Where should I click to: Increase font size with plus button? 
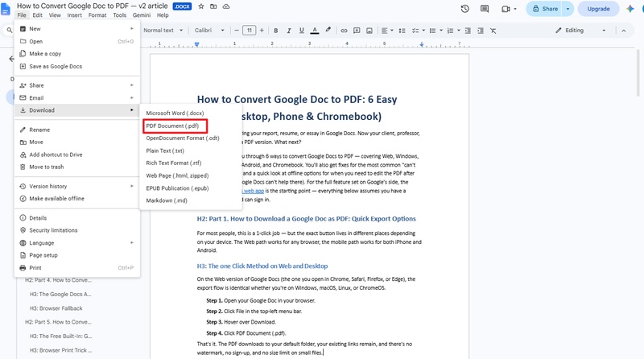(262, 31)
